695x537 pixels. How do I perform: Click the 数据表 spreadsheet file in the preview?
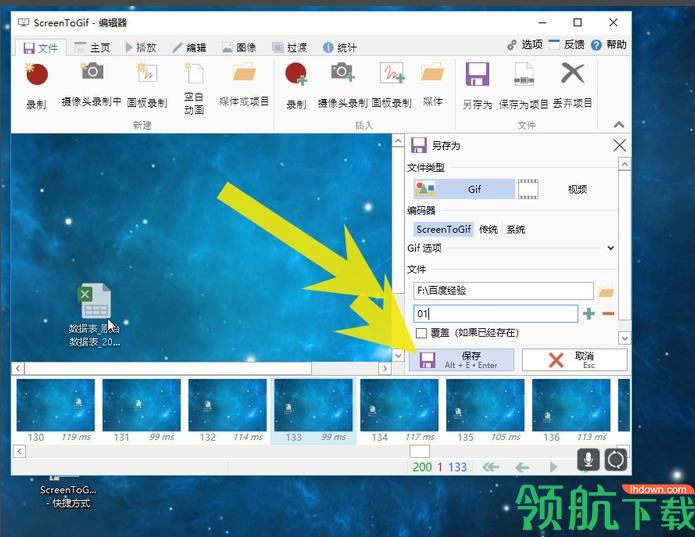[x=94, y=315]
